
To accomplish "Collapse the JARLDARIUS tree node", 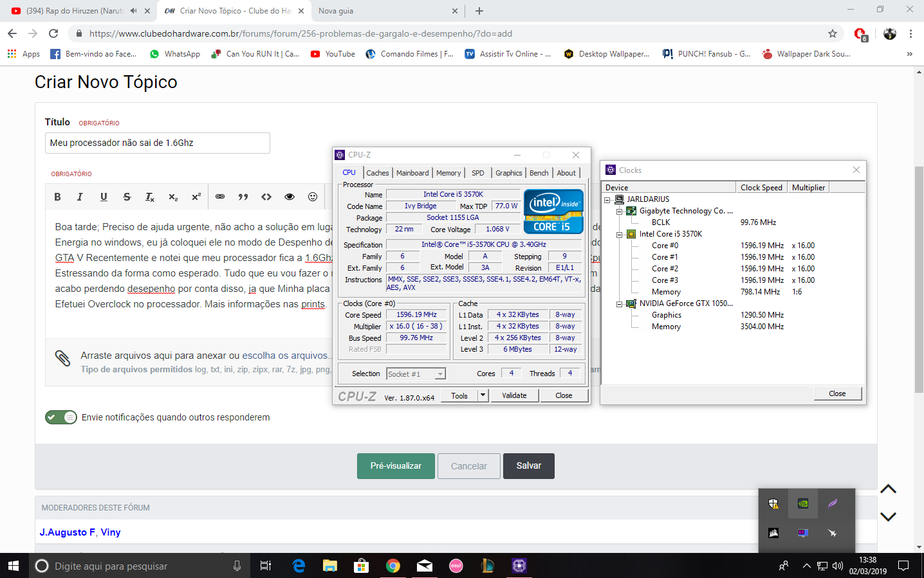I will tap(607, 199).
